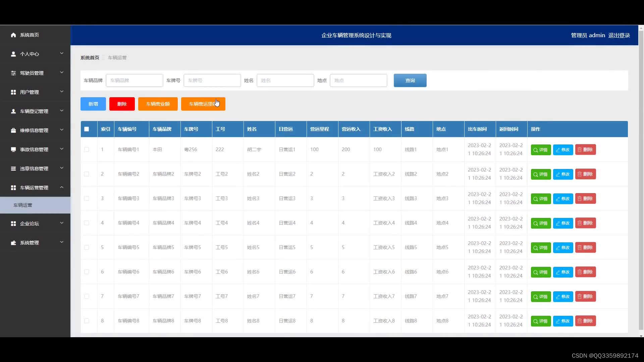Delete the row 车辆编号1
The width and height of the screenshot is (644, 362).
click(585, 150)
